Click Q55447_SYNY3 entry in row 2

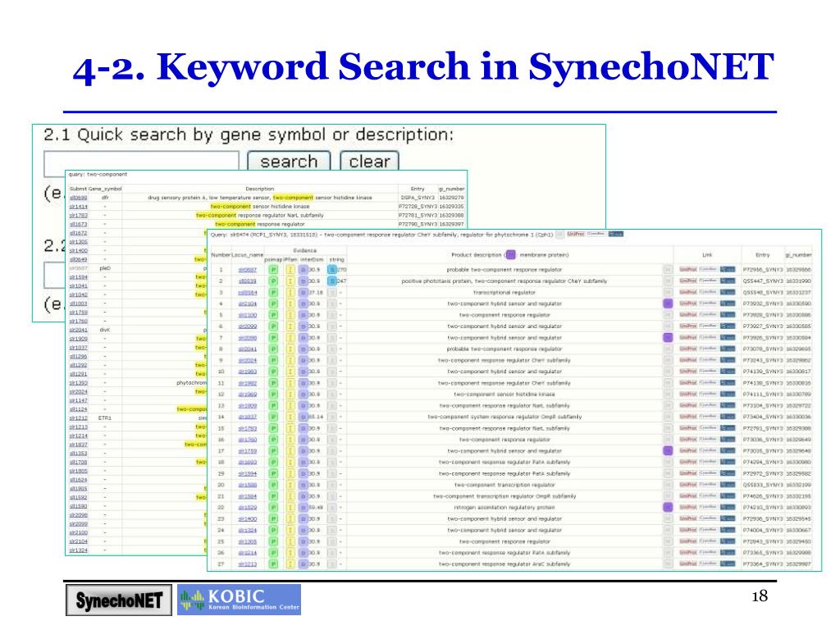point(763,281)
